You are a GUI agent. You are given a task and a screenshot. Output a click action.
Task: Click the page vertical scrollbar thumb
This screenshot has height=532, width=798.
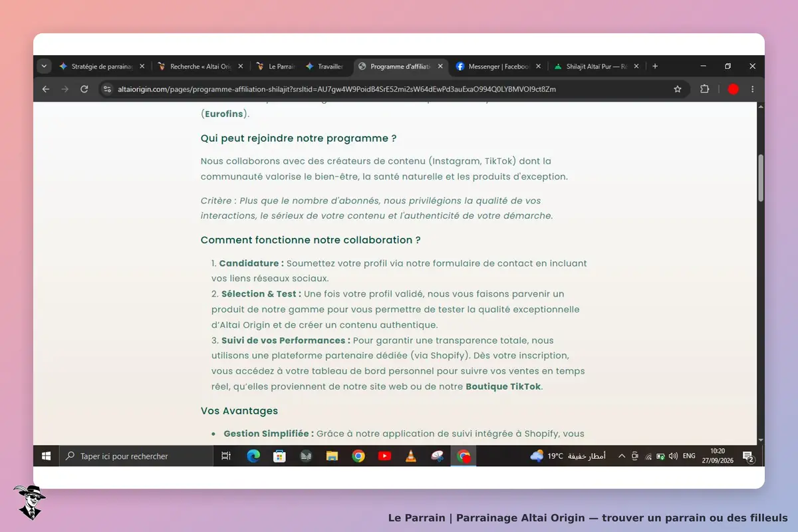click(x=761, y=178)
